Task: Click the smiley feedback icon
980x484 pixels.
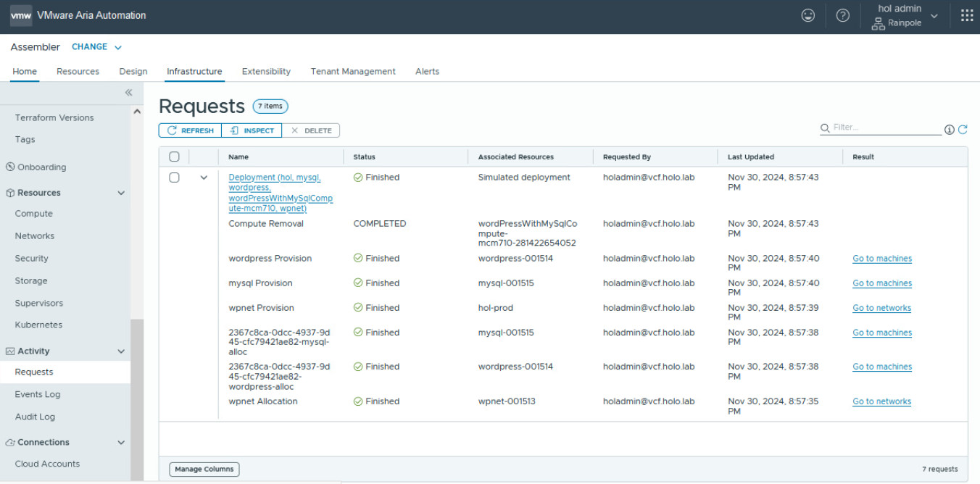Action: pos(808,15)
